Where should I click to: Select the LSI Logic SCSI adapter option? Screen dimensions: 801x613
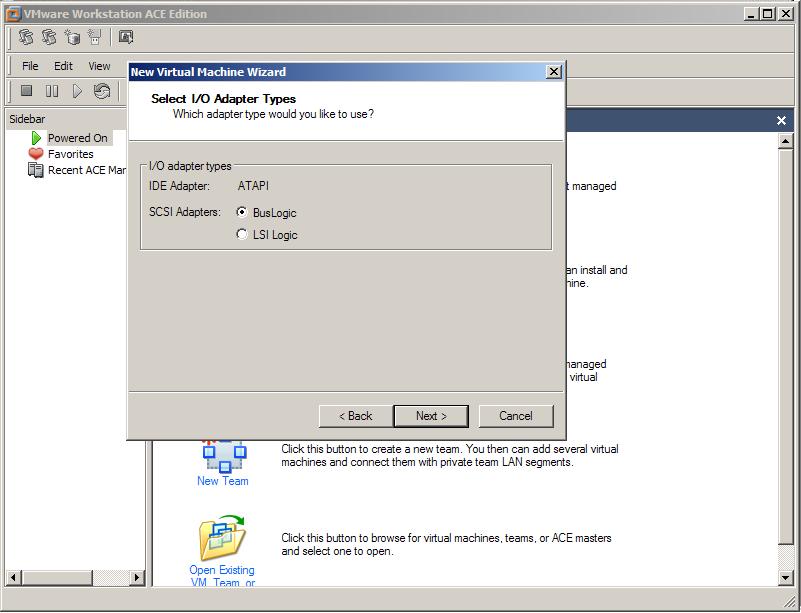pyautogui.click(x=242, y=235)
